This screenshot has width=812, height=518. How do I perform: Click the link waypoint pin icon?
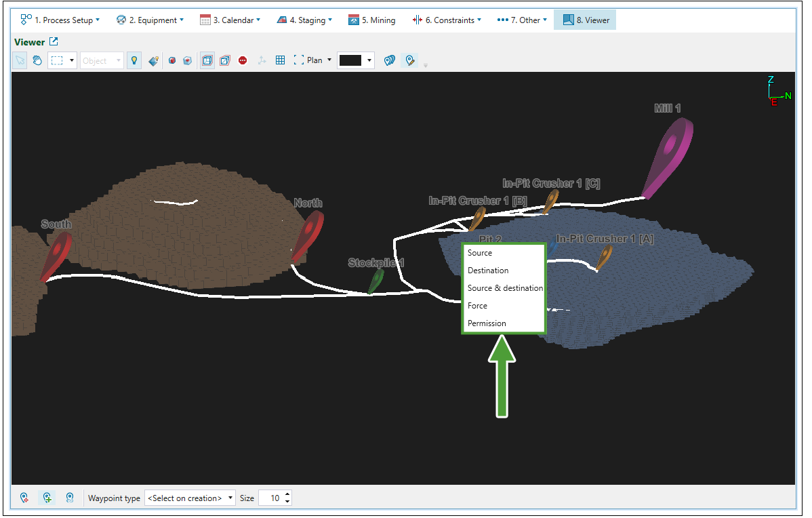[x=70, y=498]
